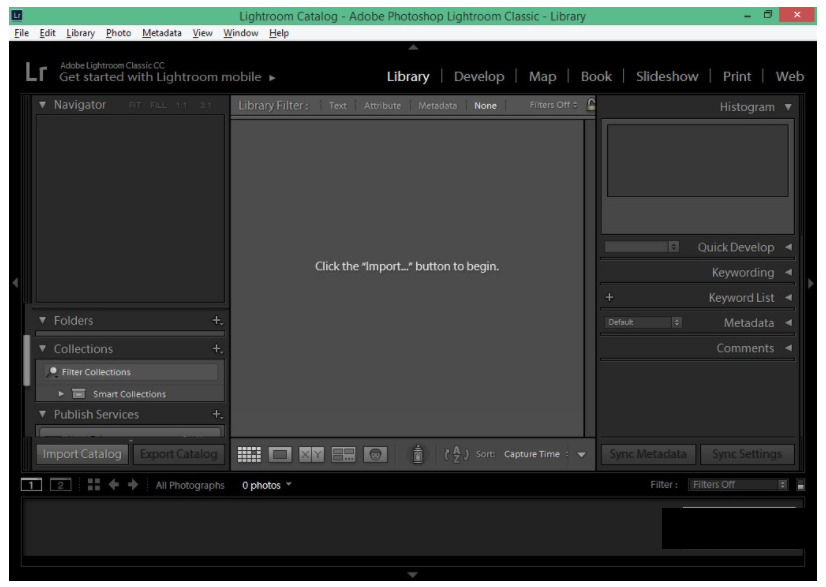Open the File menu
The width and height of the screenshot is (826, 587).
coord(22,33)
